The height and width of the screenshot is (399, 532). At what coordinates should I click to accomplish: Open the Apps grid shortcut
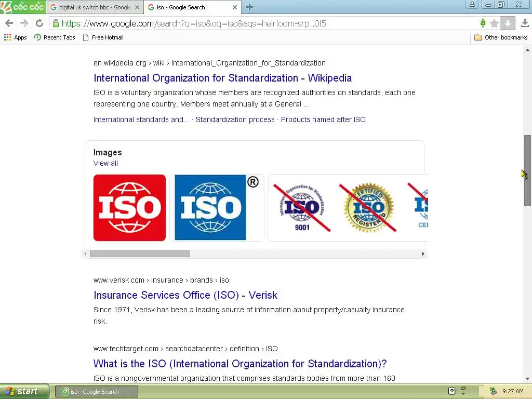15,37
